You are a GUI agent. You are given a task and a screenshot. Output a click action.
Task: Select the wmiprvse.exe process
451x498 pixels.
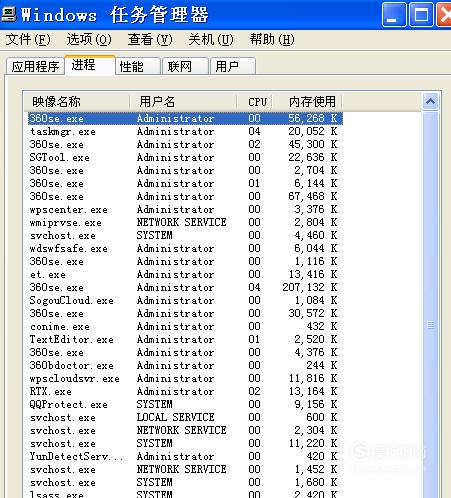click(x=185, y=222)
